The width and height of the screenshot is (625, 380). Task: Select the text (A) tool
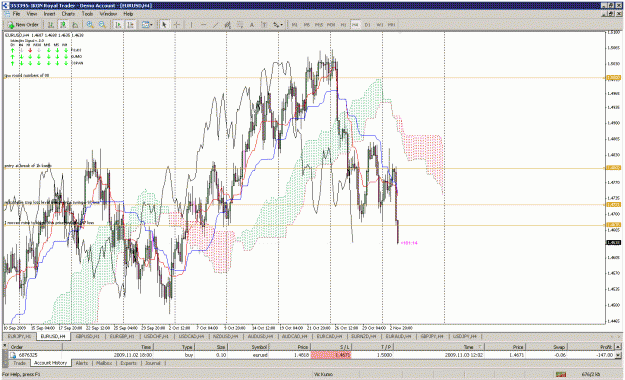pyautogui.click(x=252, y=25)
